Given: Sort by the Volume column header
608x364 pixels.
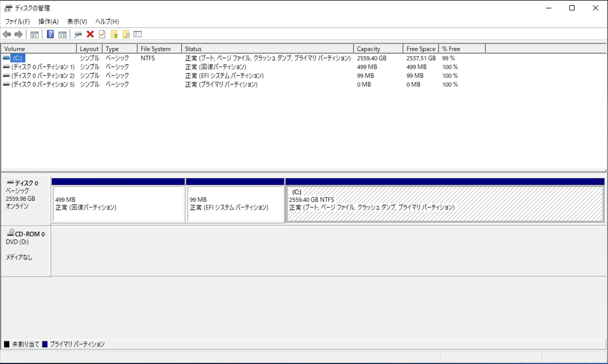Looking at the screenshot, I should [39, 49].
